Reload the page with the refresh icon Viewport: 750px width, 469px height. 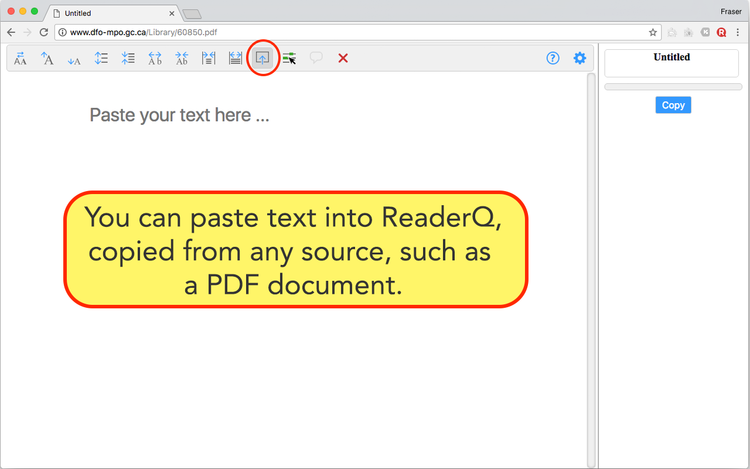coord(44,33)
